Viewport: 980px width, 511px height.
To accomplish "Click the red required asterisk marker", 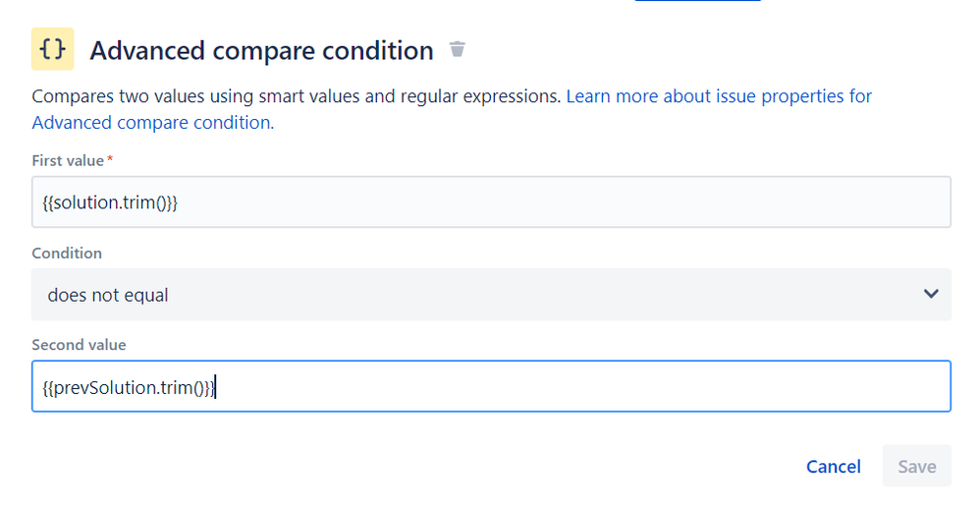I will click(110, 158).
